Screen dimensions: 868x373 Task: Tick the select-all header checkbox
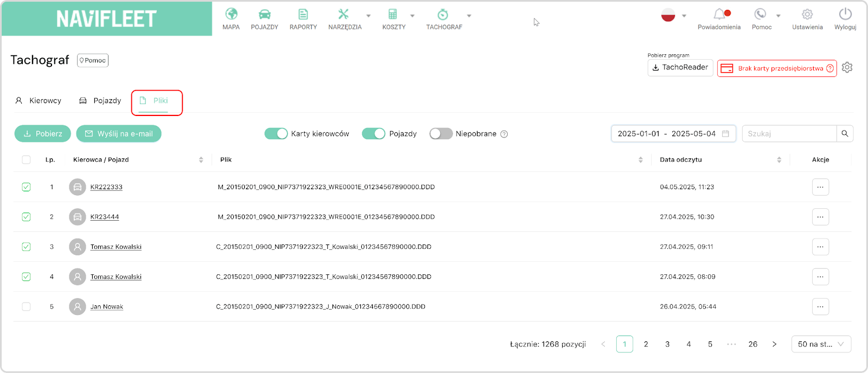tap(26, 159)
